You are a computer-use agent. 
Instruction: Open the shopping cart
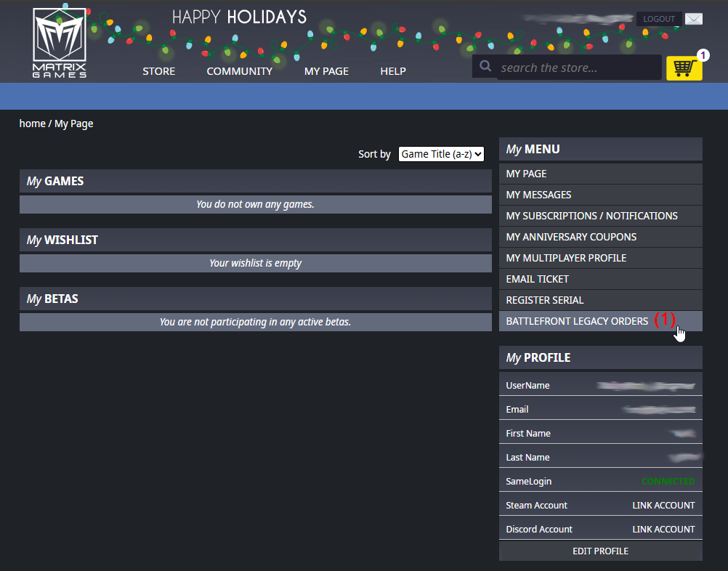[x=684, y=68]
